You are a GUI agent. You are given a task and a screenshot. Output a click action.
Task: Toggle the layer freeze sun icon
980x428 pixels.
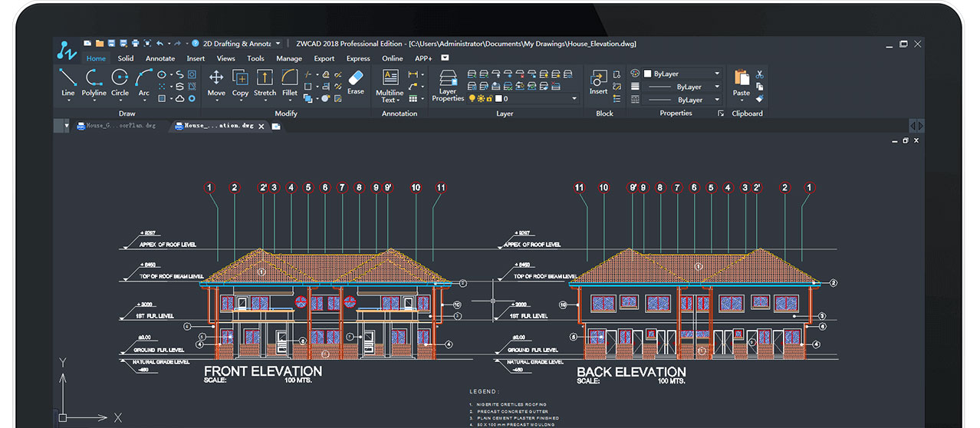point(481,99)
